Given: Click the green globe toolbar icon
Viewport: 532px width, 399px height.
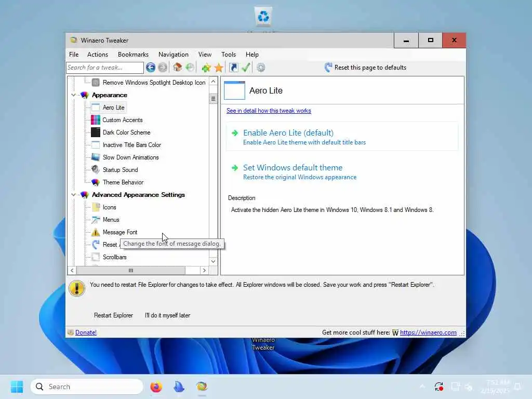Looking at the screenshot, I should (x=190, y=67).
